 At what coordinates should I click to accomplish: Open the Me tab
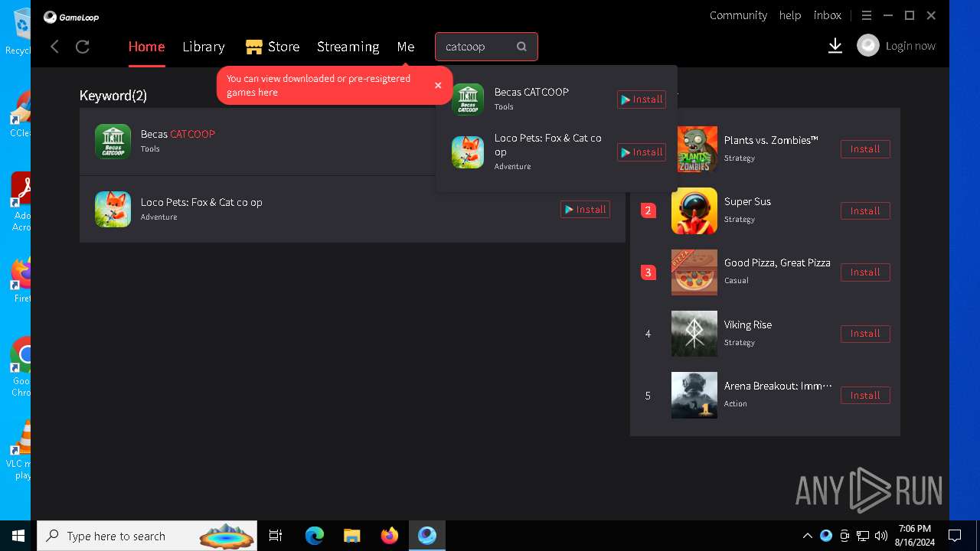coord(406,47)
